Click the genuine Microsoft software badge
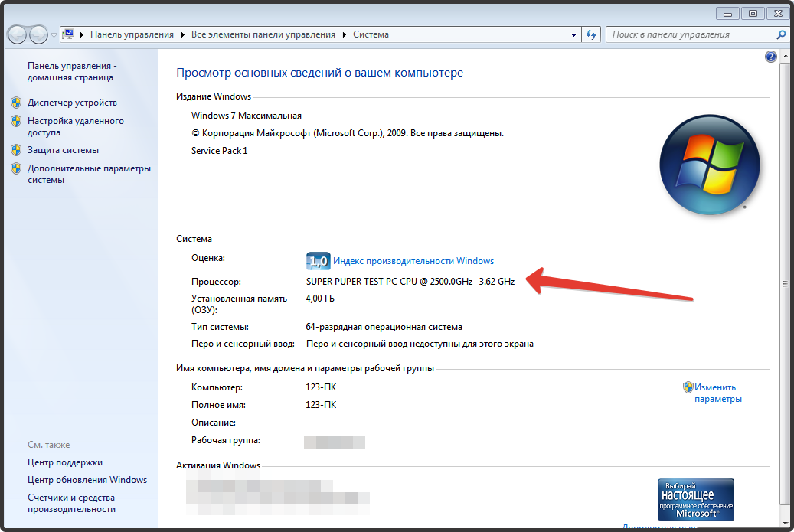This screenshot has height=532, width=794. pos(696,499)
